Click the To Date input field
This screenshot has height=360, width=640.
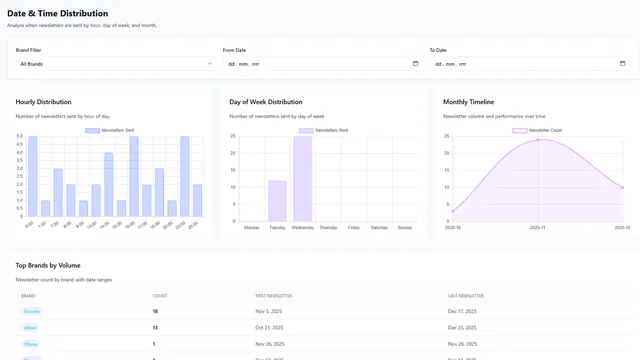(530, 64)
